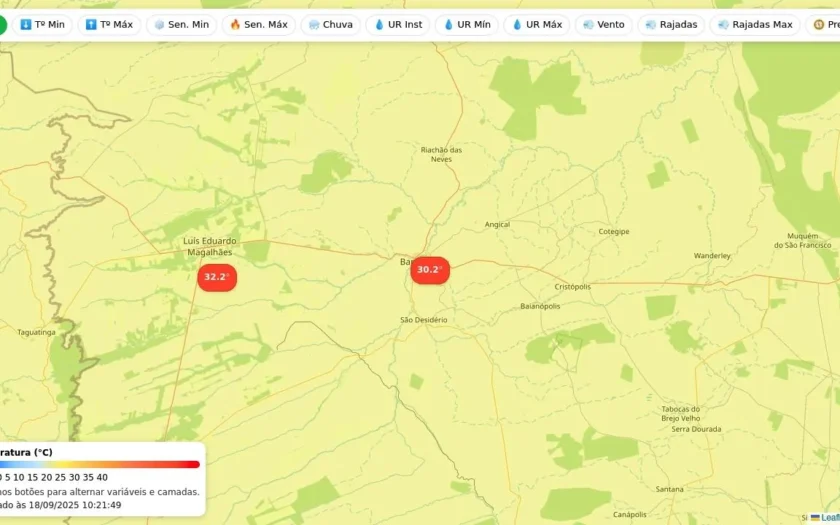The height and width of the screenshot is (525, 840).
Task: Click the flame icon on Sen. Máx
Action: coord(235,25)
